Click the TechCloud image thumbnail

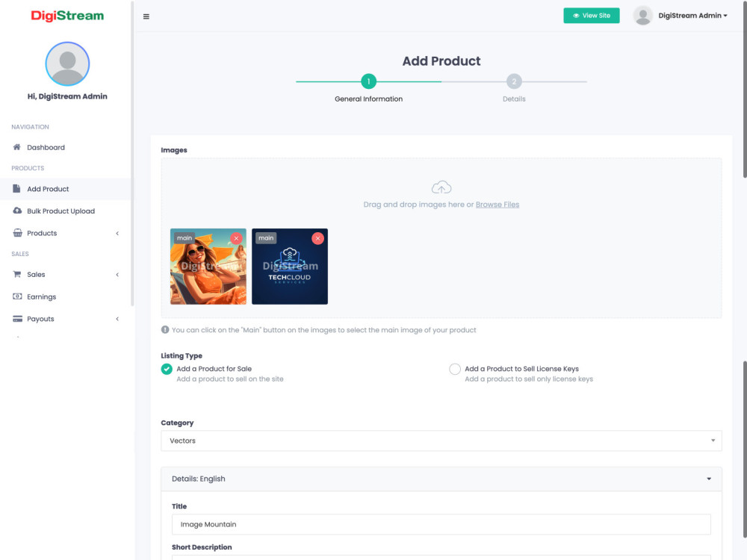coord(290,267)
